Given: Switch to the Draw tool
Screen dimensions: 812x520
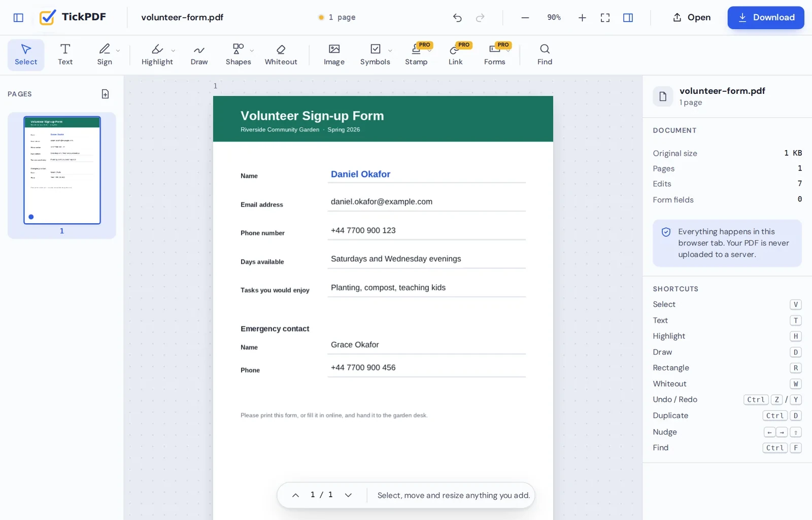Looking at the screenshot, I should pyautogui.click(x=199, y=55).
